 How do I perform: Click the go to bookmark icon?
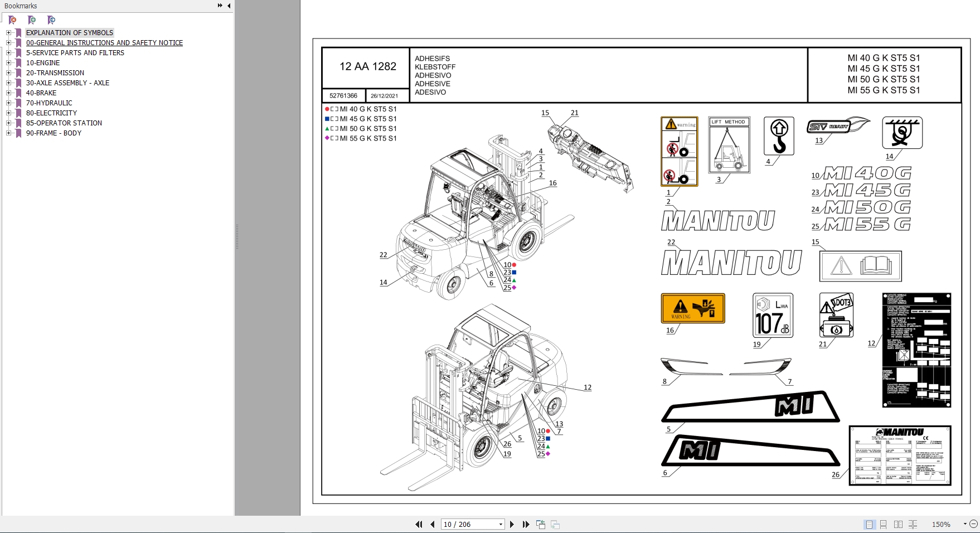click(x=51, y=20)
